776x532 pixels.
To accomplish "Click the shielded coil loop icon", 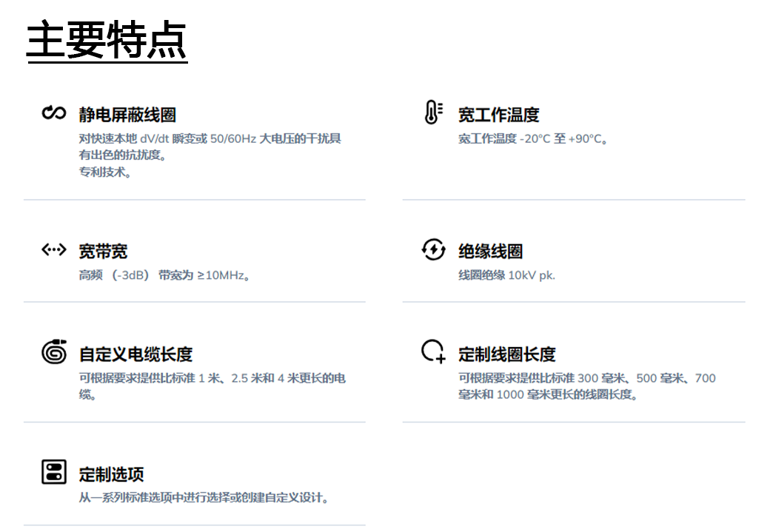I will [x=53, y=112].
